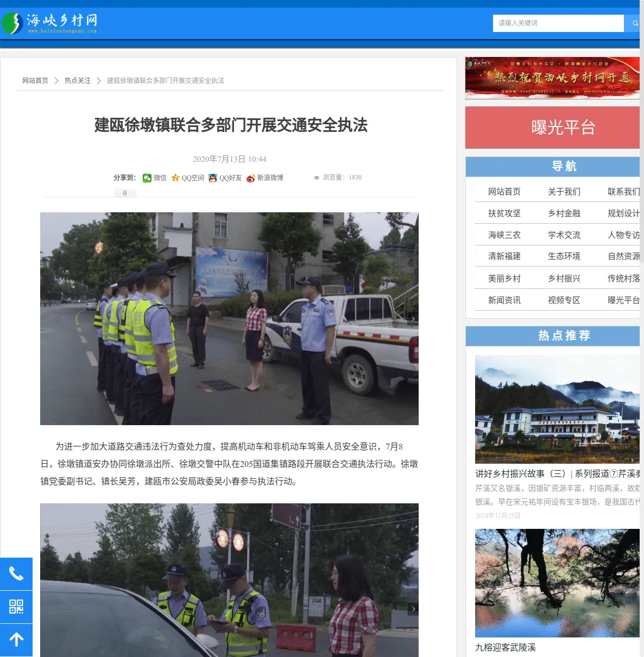Click next arrow on first article photo
644x657 pixels.
pos(413,319)
